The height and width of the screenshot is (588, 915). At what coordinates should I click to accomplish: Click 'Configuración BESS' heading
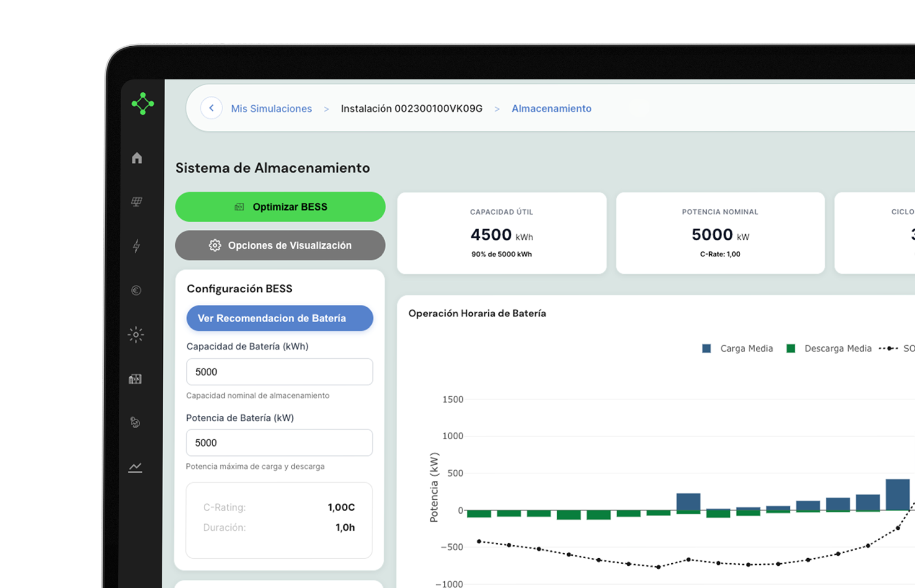click(239, 289)
